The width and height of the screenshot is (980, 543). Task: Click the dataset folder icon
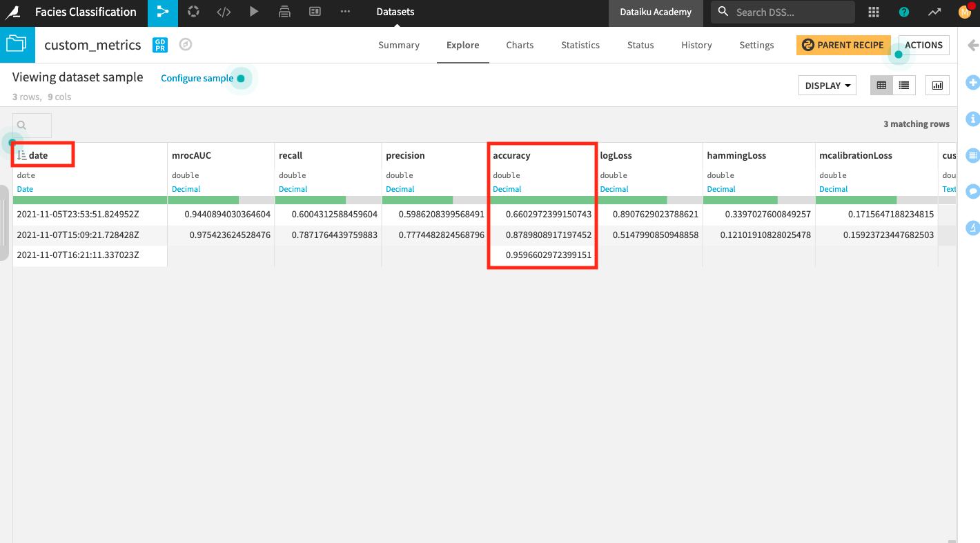click(16, 45)
